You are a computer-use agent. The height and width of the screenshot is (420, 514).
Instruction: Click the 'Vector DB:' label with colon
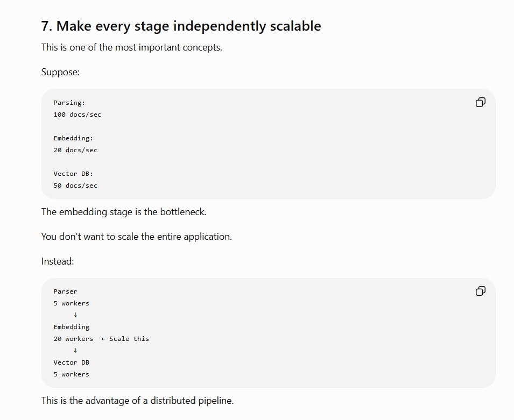pyautogui.click(x=73, y=174)
